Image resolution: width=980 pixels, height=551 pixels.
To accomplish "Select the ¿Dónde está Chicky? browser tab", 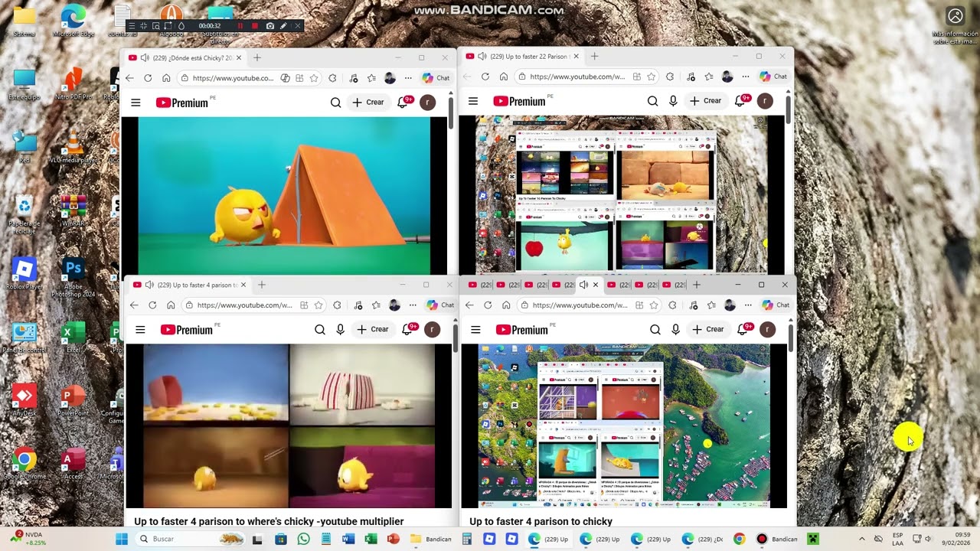I will [x=186, y=57].
